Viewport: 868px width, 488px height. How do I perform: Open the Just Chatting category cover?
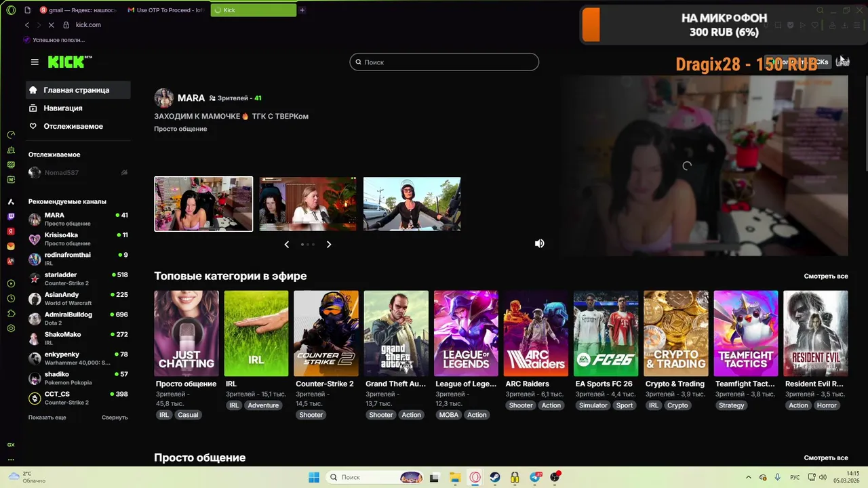pyautogui.click(x=186, y=333)
